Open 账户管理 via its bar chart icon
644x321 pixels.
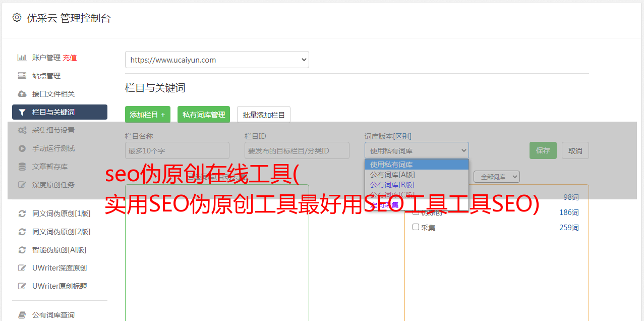22,58
